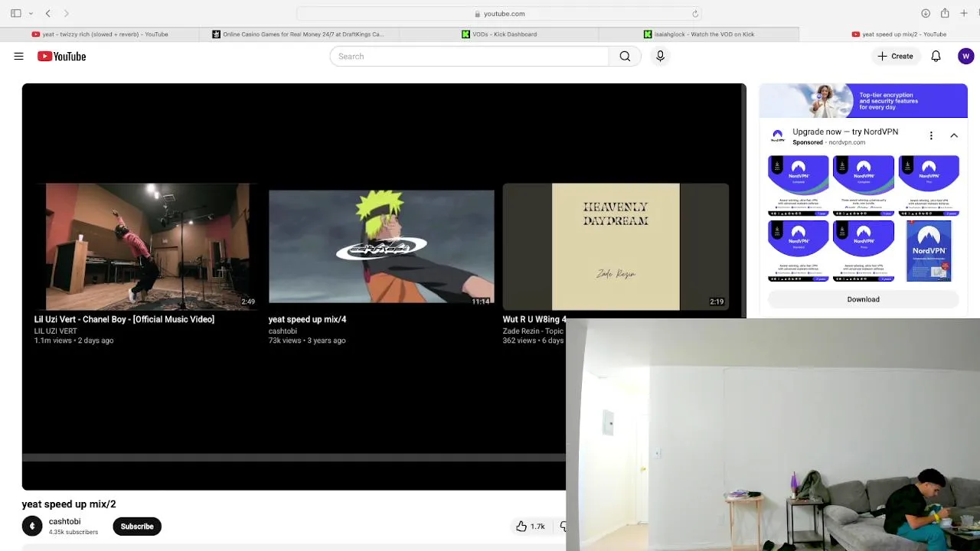Open Zade Rezin - Topic channel link
980x551 pixels.
pyautogui.click(x=533, y=331)
